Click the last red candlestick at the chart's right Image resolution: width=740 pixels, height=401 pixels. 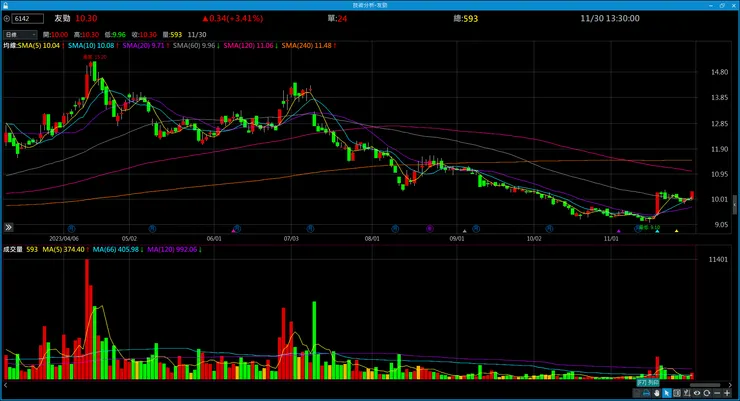point(692,195)
